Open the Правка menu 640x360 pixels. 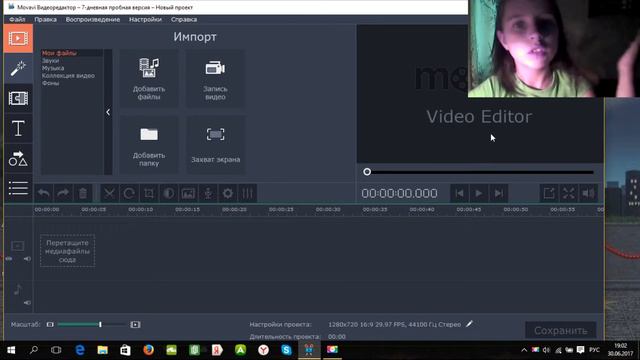(45, 19)
